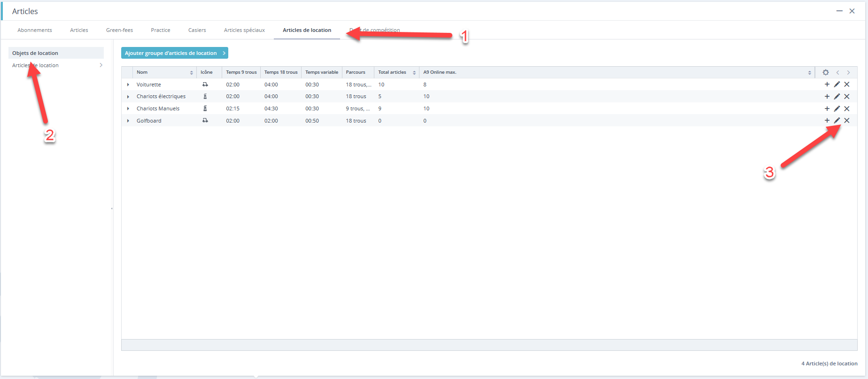Select Voiturette name cell
Image resolution: width=868 pixels, height=379 pixels.
coord(149,85)
